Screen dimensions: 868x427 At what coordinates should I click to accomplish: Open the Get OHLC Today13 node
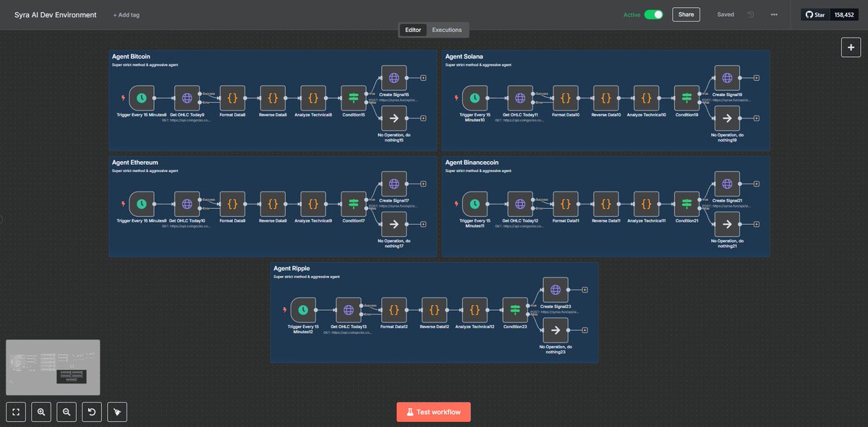pyautogui.click(x=348, y=310)
